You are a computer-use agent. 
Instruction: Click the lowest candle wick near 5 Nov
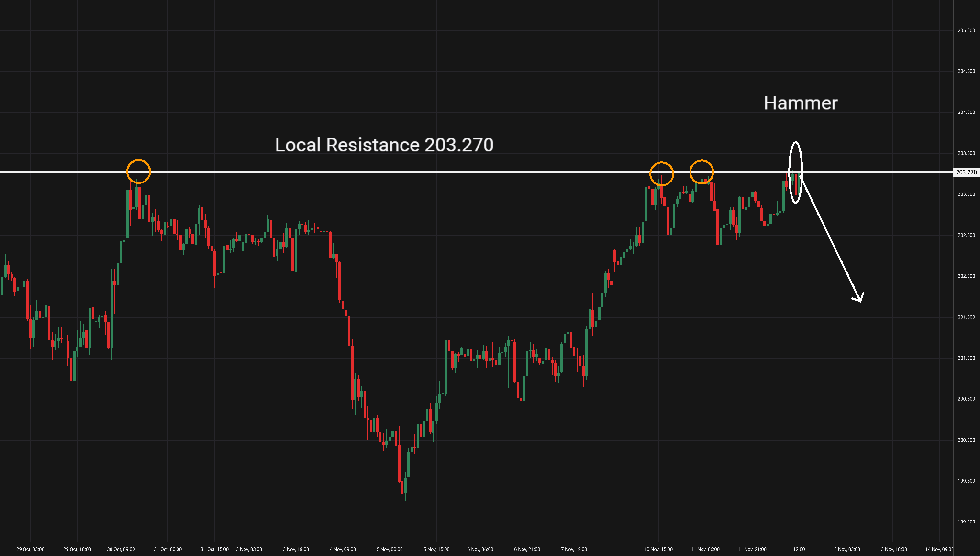pyautogui.click(x=402, y=508)
